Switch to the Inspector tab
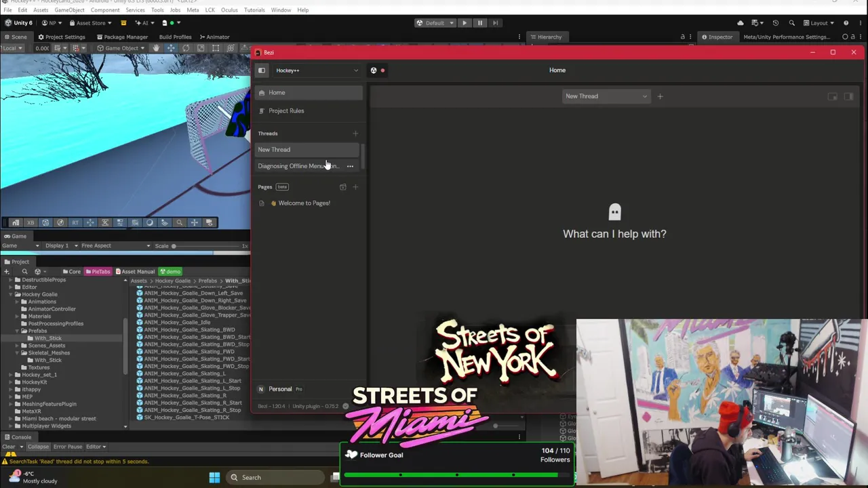This screenshot has height=488, width=868. [717, 37]
